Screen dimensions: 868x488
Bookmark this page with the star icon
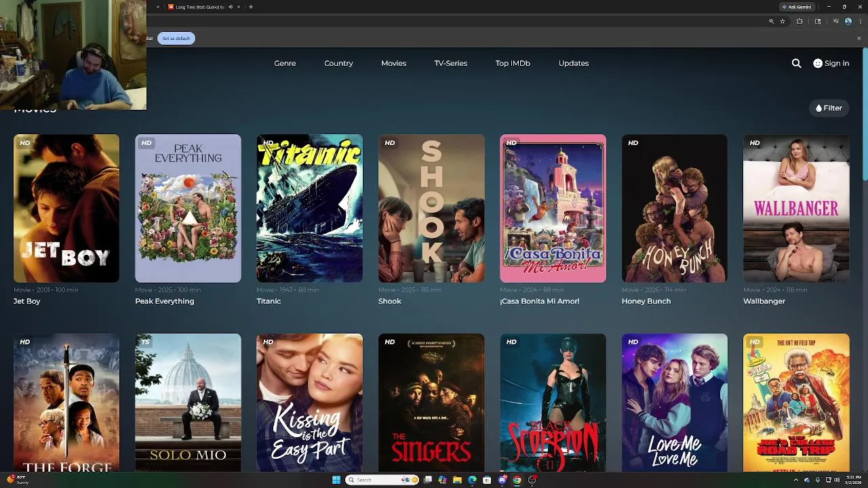point(783,21)
